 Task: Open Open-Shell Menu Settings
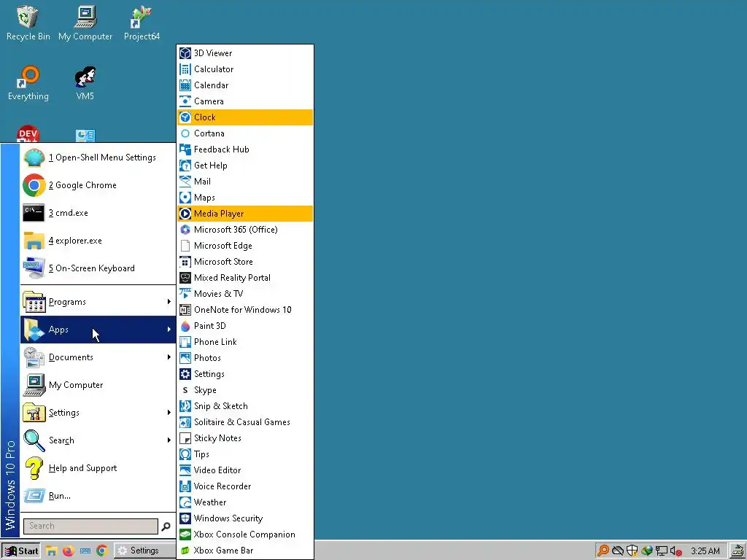pyautogui.click(x=98, y=157)
